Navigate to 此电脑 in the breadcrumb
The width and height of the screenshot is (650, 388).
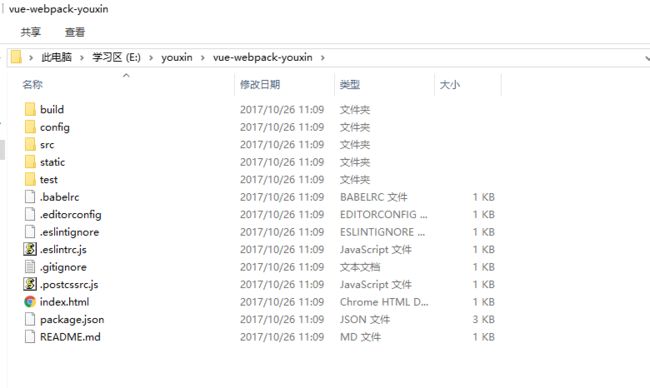[x=56, y=57]
